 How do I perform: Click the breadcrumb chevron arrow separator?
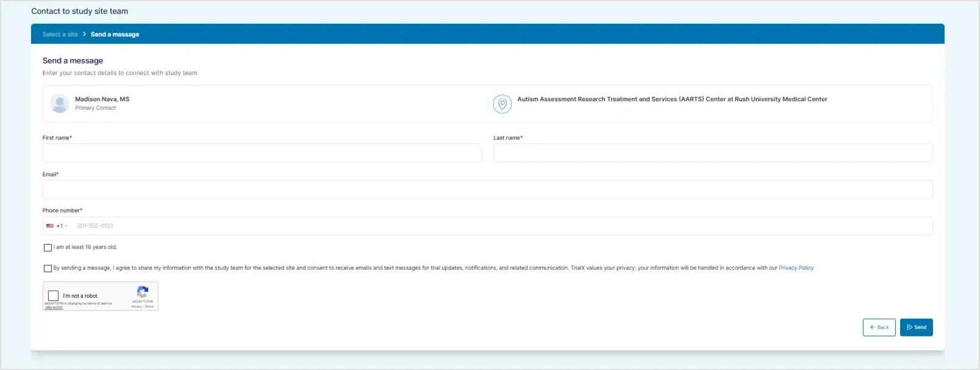pyautogui.click(x=84, y=35)
